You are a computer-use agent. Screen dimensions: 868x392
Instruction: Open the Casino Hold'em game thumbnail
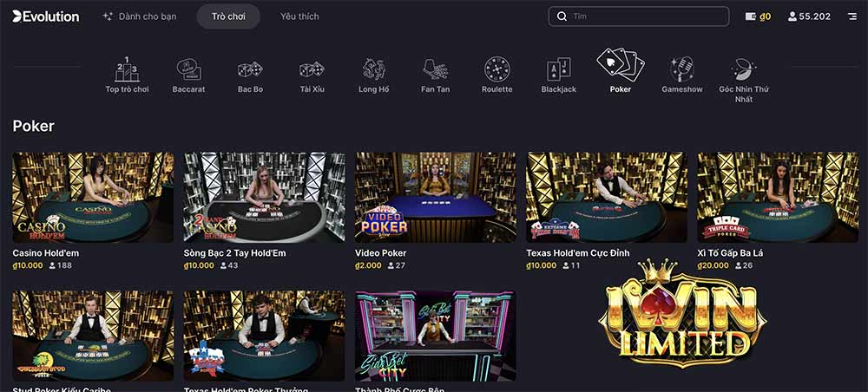93,198
